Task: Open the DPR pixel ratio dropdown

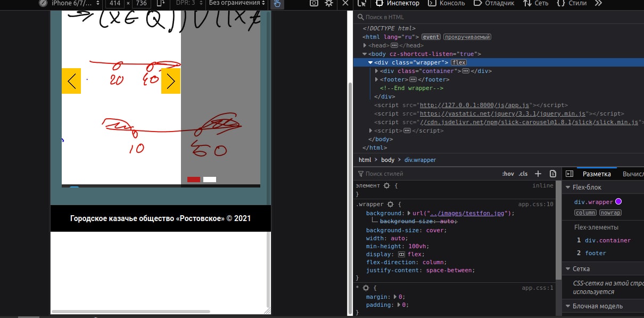Action: pyautogui.click(x=188, y=3)
